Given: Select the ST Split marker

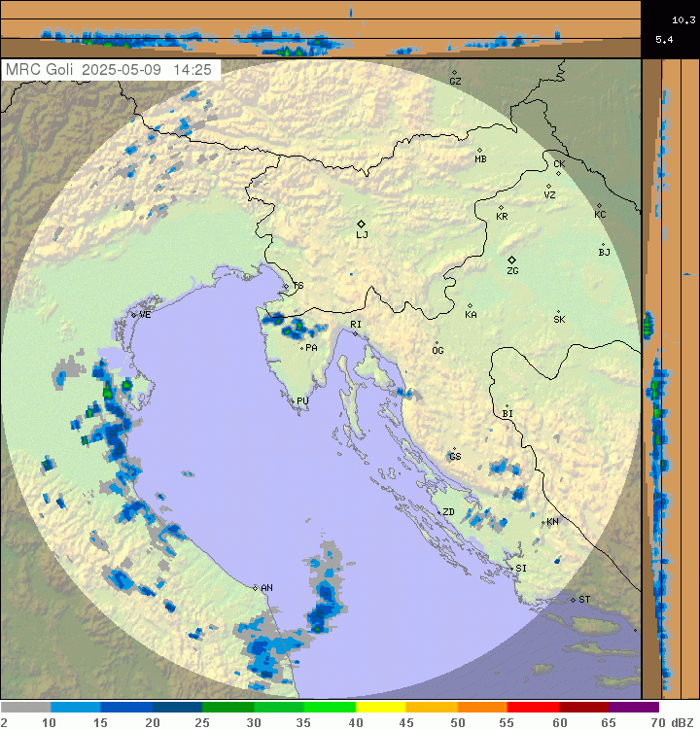Looking at the screenshot, I should [x=573, y=600].
